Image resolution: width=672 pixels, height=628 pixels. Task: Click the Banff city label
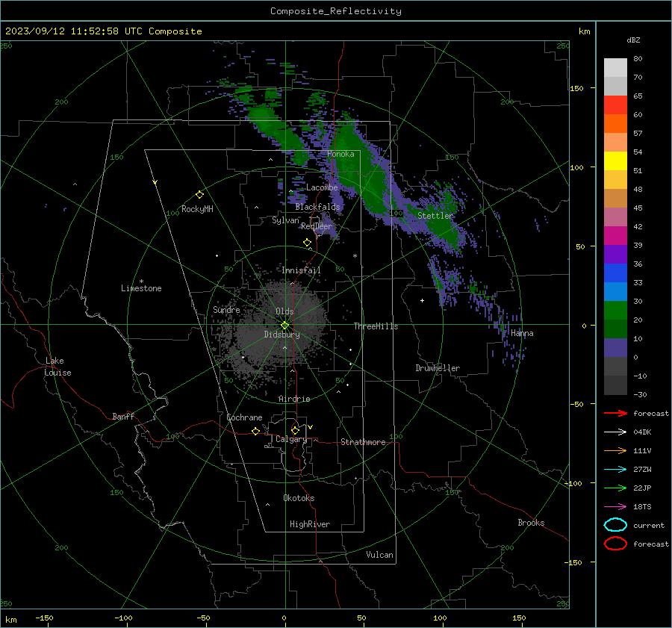(x=123, y=416)
